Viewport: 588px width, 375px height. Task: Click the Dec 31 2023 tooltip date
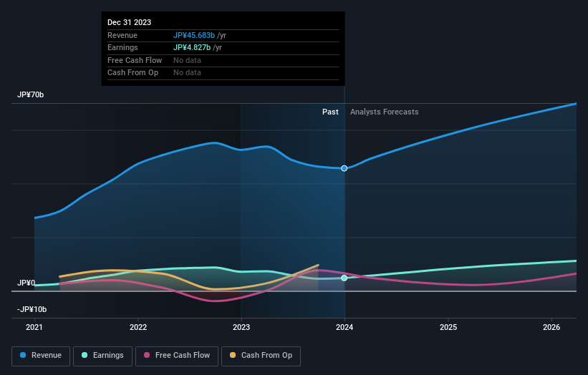point(130,22)
